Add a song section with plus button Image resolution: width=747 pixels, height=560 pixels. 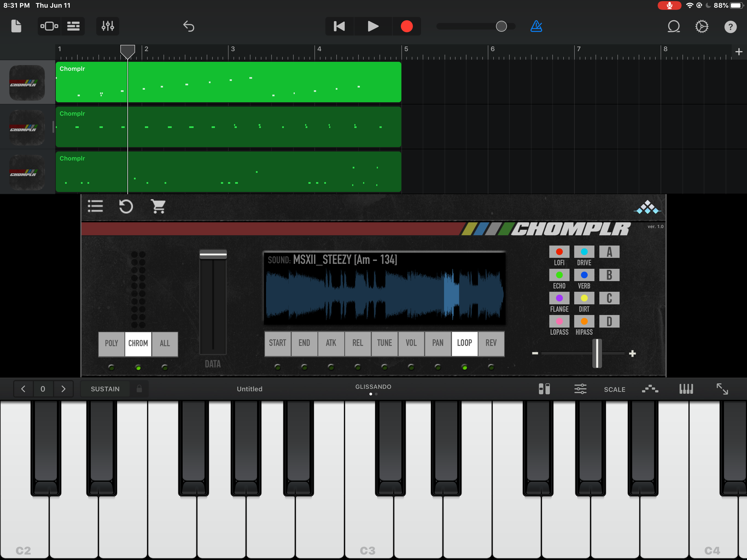tap(739, 52)
